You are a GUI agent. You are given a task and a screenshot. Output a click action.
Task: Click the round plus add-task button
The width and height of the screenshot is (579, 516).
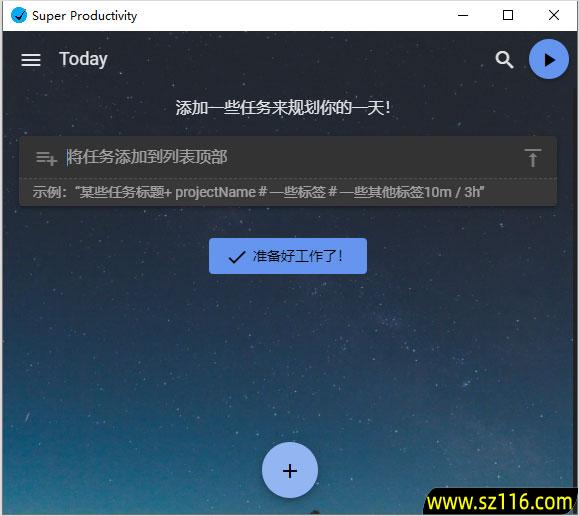point(290,471)
